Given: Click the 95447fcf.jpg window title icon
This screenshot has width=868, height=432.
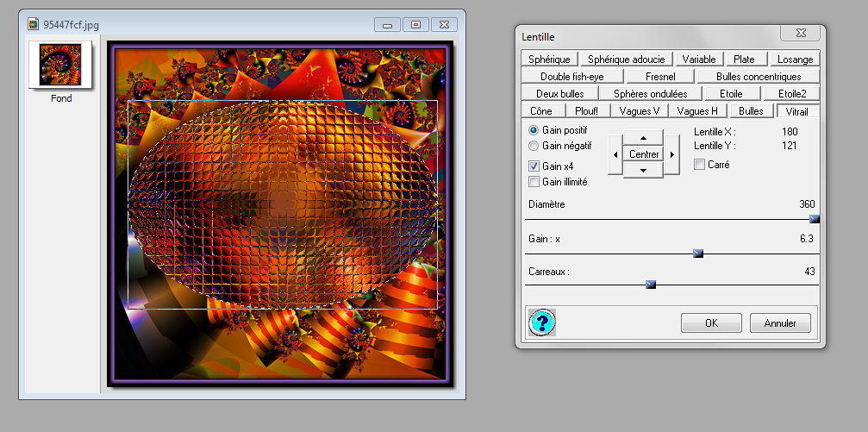Looking at the screenshot, I should point(33,24).
